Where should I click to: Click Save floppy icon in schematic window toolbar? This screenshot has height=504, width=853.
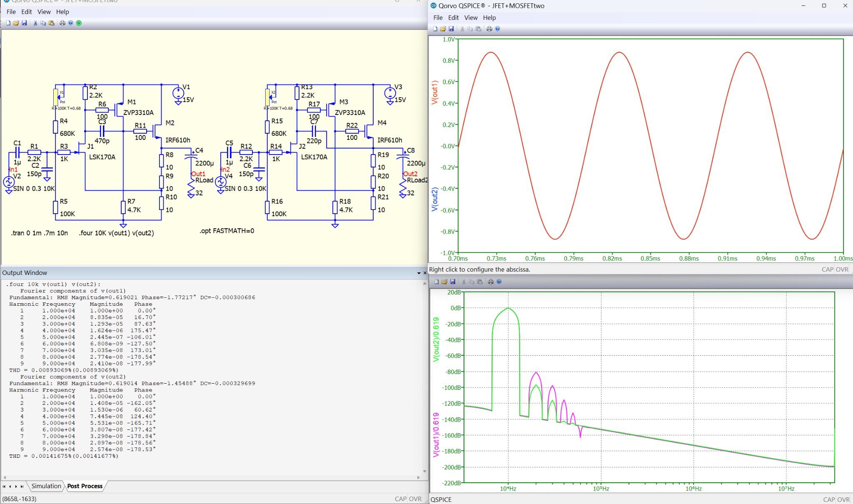point(24,23)
